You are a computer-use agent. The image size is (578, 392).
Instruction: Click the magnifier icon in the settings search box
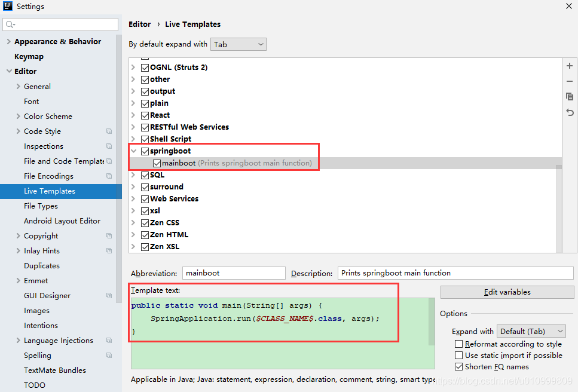[11, 24]
